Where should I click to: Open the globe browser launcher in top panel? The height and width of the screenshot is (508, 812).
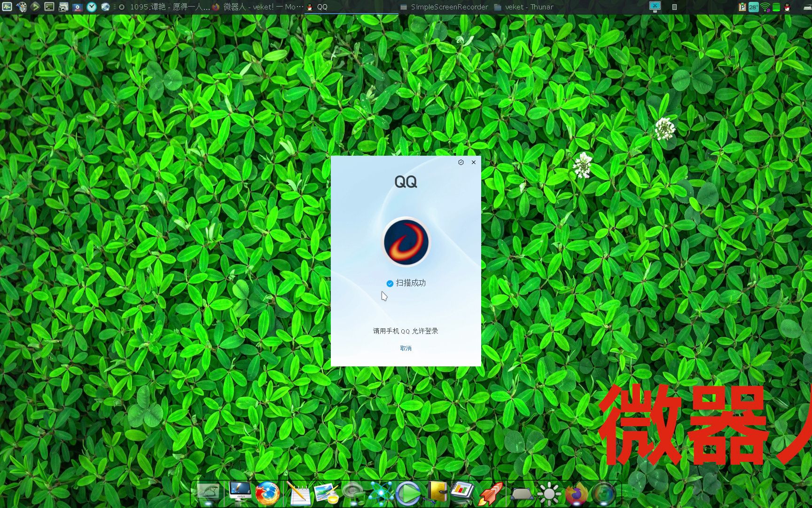coord(106,7)
